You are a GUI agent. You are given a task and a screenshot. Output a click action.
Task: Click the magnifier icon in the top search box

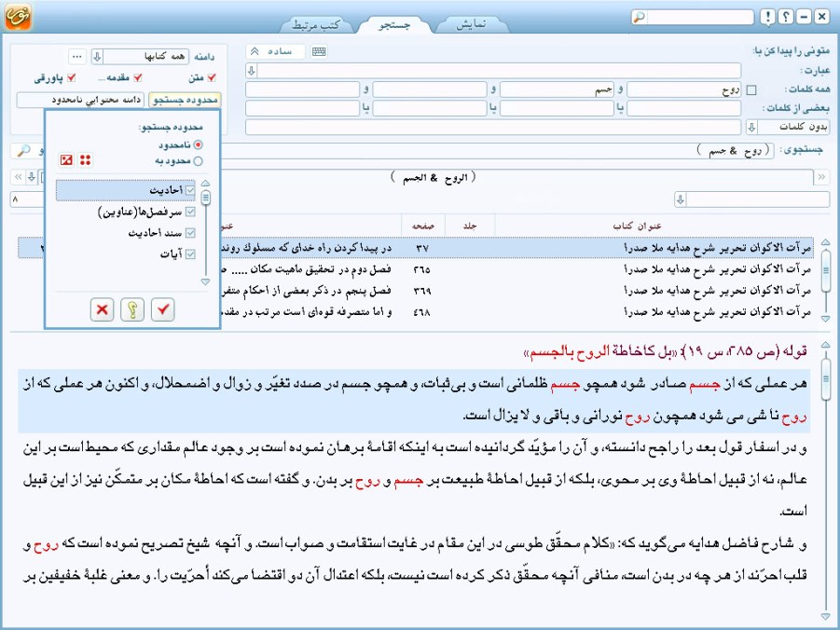pos(640,17)
